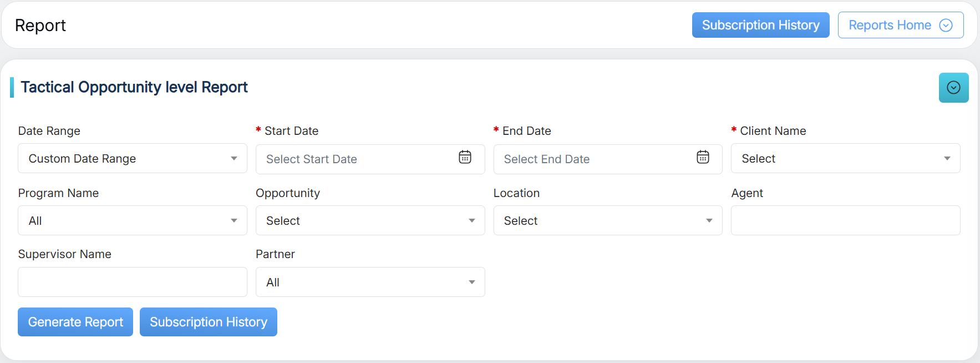This screenshot has height=363, width=980.
Task: Click the chevron icon in Reports Home
Action: 946,26
